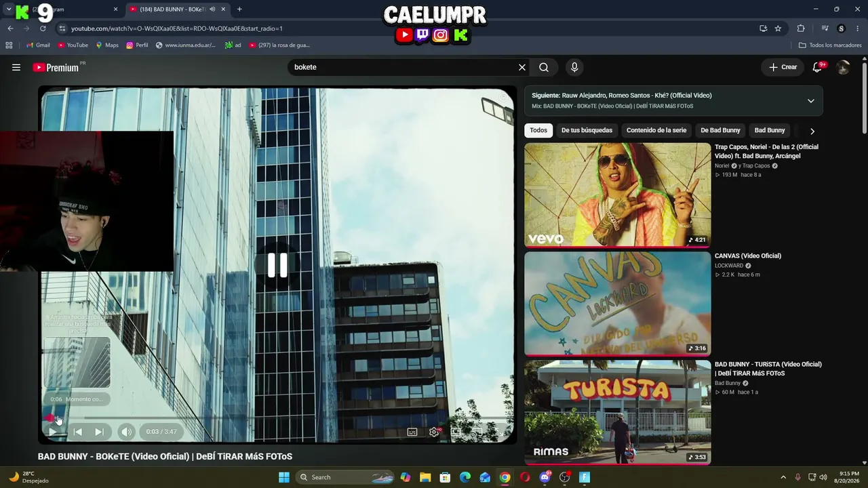Open the 'Trap Capos, Noriel' video thumbnail

[618, 195]
